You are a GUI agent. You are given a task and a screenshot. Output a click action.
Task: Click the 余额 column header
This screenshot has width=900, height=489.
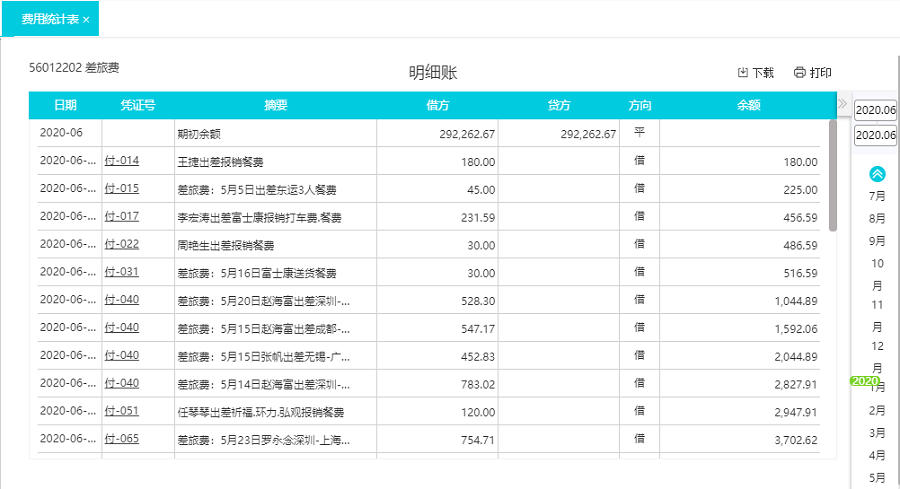tap(748, 105)
